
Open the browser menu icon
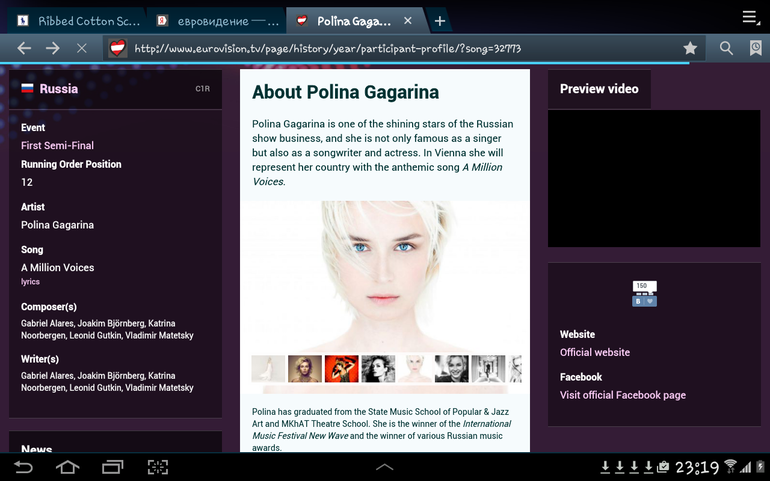click(751, 17)
